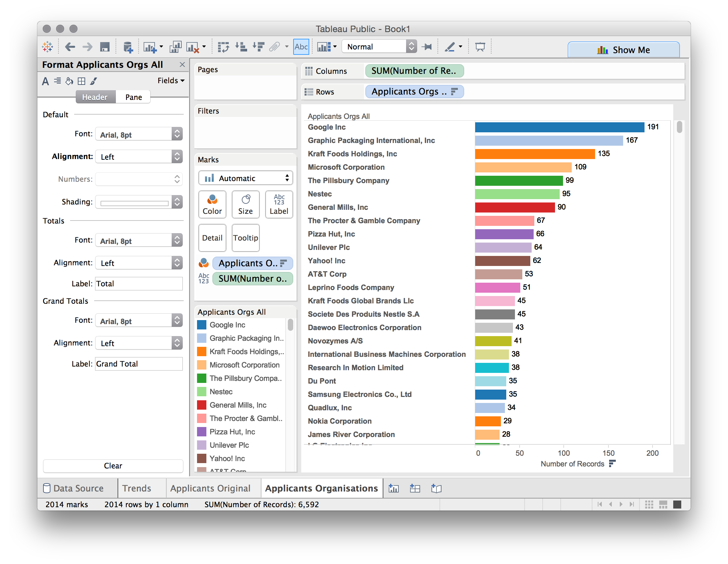The height and width of the screenshot is (564, 728).
Task: Toggle the Abc show mark labels button
Action: click(301, 47)
